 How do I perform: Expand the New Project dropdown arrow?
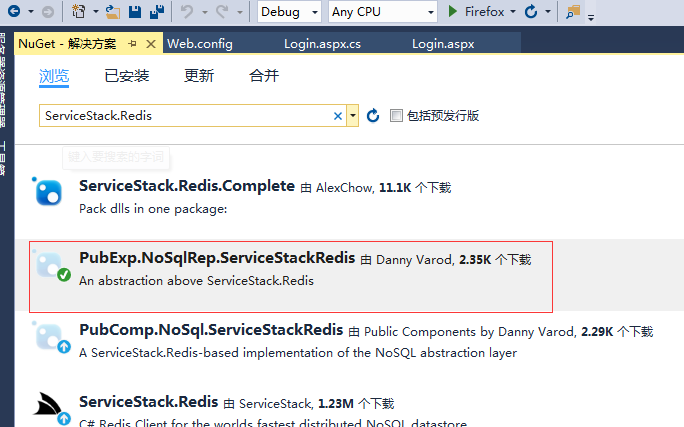96,12
